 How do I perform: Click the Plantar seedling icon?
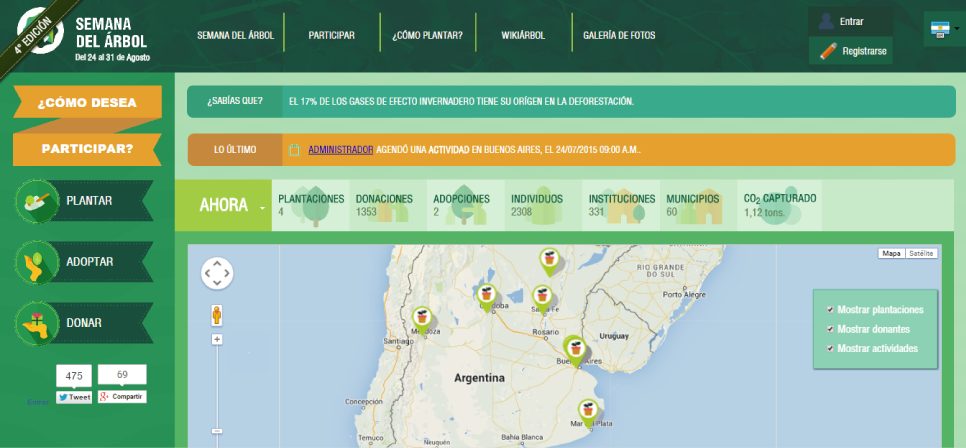click(x=34, y=201)
